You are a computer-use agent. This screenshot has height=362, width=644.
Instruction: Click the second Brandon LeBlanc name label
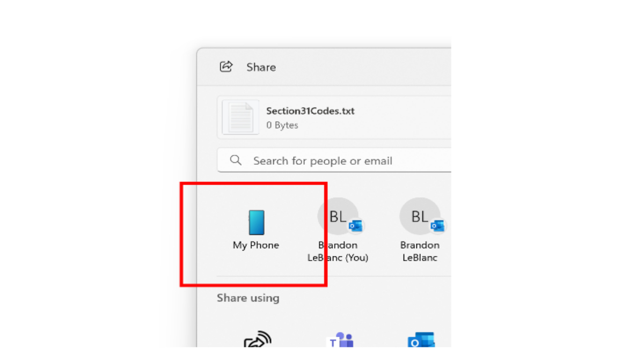pos(419,251)
